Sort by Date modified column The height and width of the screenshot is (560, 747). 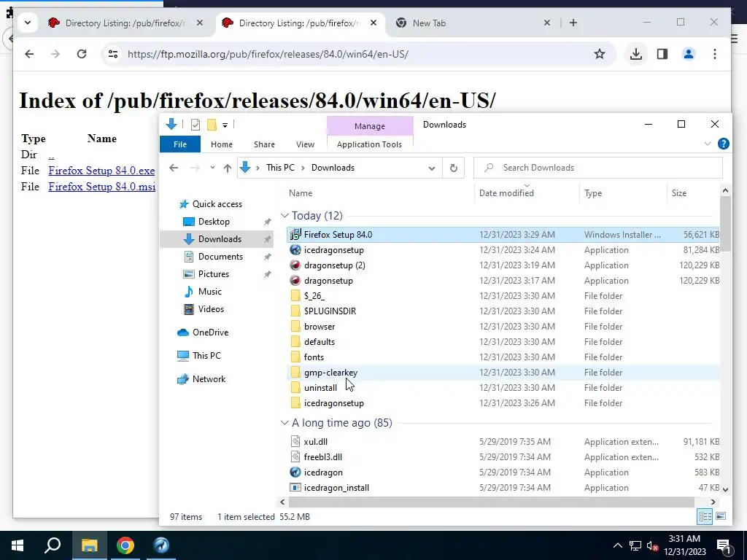pos(506,192)
